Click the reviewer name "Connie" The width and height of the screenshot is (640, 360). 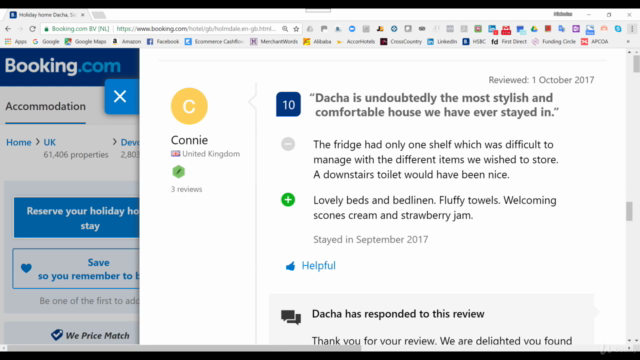(189, 140)
